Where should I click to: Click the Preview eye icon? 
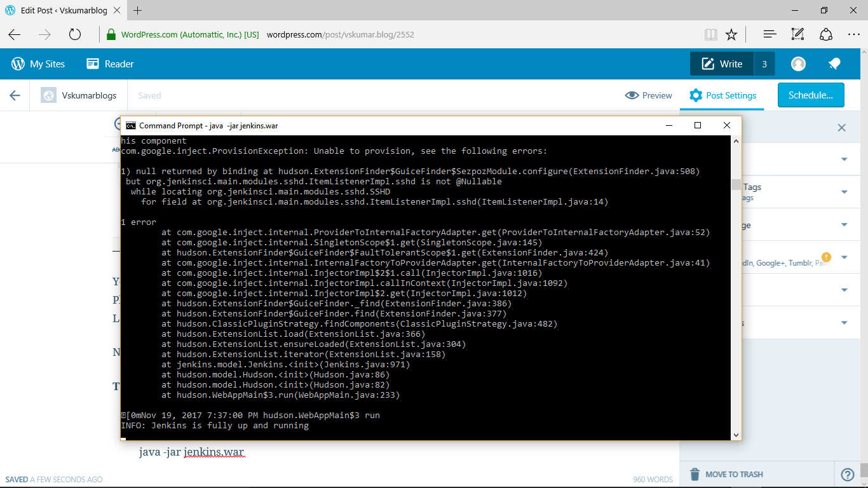(632, 95)
